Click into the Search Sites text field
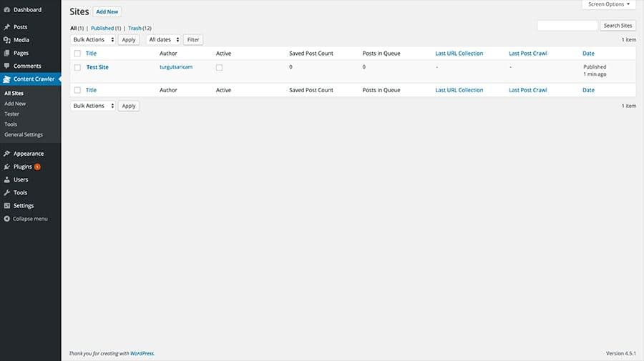The height and width of the screenshot is (361, 644). (567, 26)
